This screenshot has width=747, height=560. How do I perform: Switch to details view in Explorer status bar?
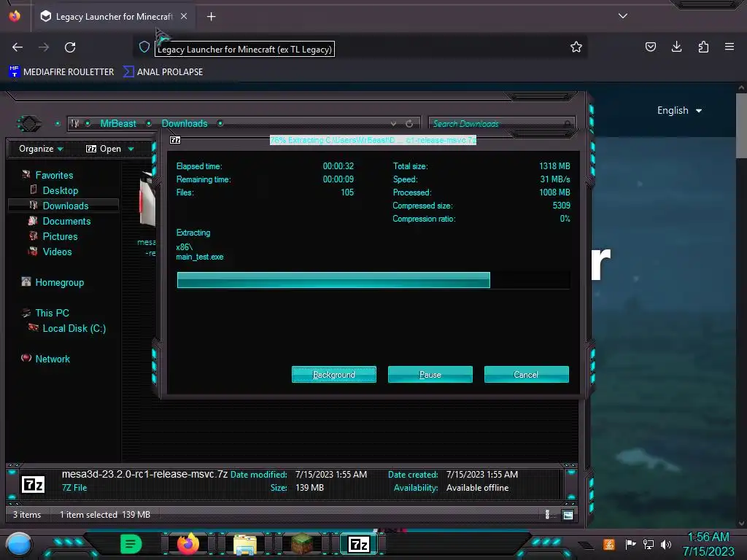click(x=547, y=514)
